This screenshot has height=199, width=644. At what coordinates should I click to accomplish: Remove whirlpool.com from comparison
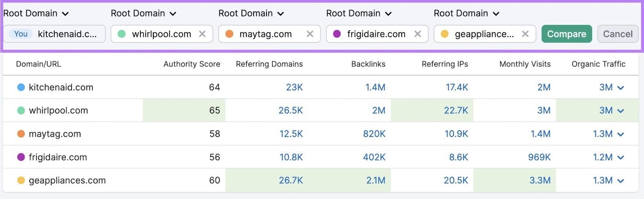click(x=202, y=34)
